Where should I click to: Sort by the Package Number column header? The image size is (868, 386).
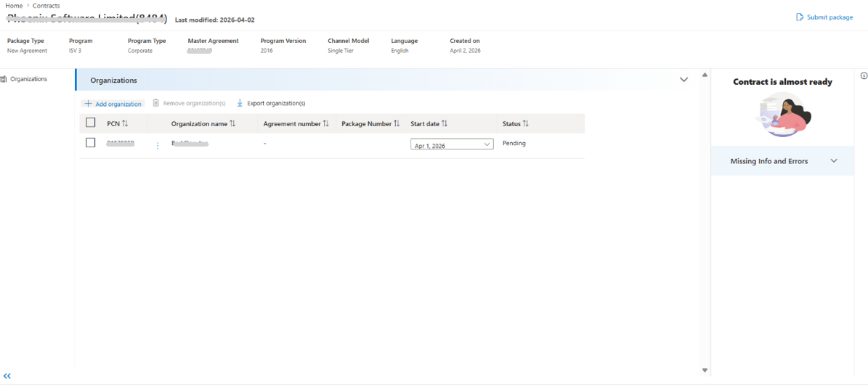(x=370, y=124)
